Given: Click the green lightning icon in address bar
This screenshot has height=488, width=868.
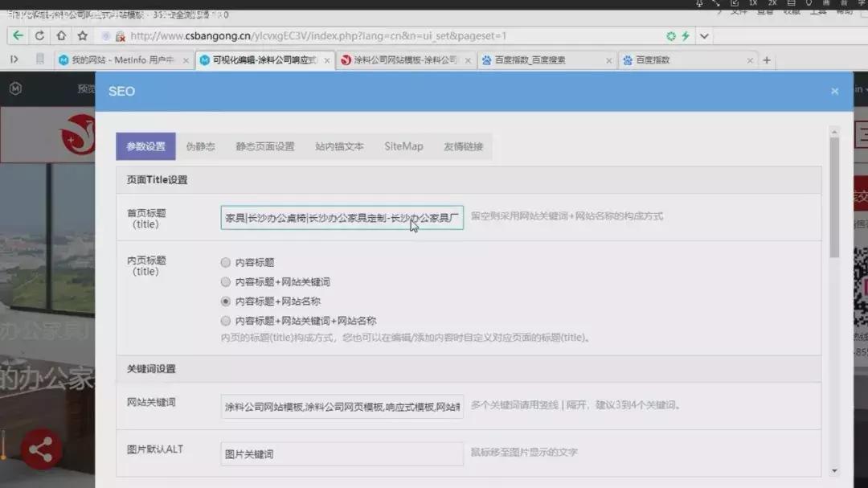Looking at the screenshot, I should (x=684, y=35).
